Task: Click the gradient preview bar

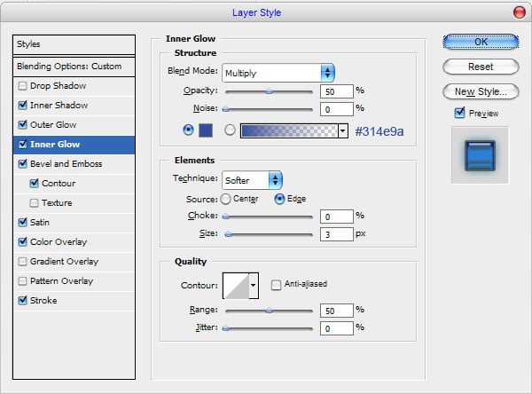Action: (288, 130)
